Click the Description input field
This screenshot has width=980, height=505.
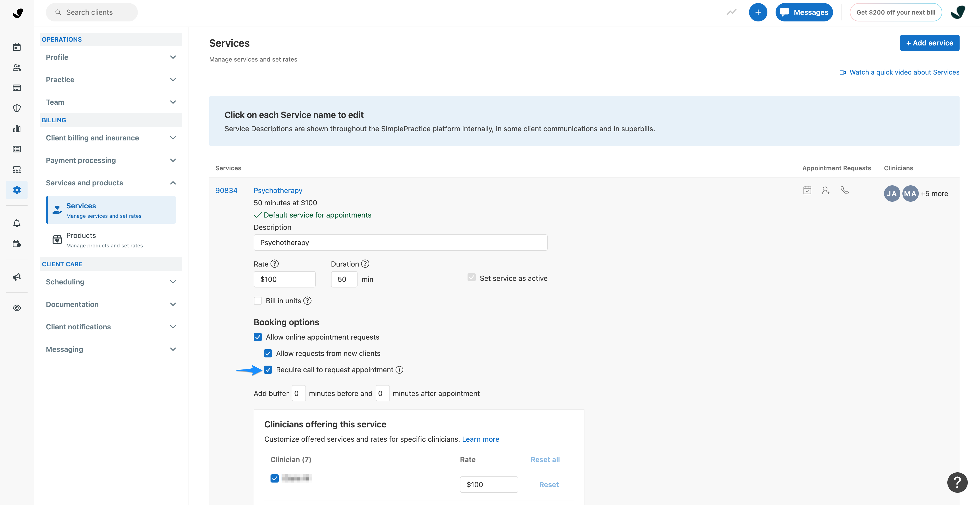pos(400,242)
